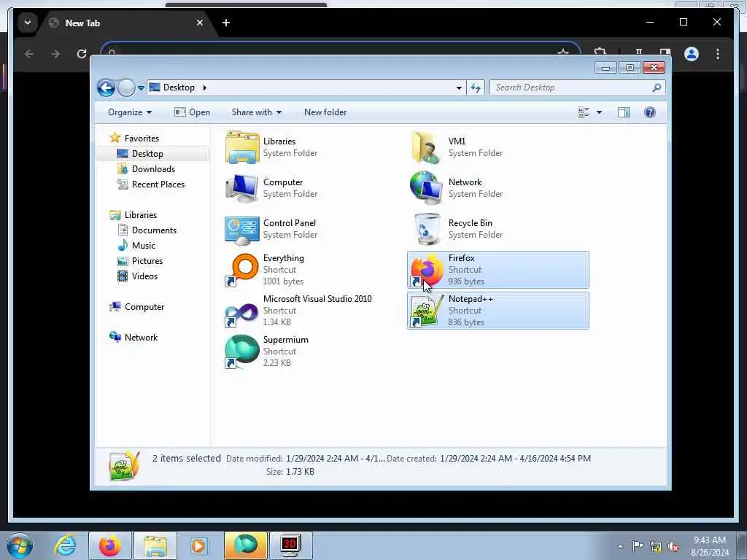
Task: Open Windows Explorer taskbar button
Action: 155,545
